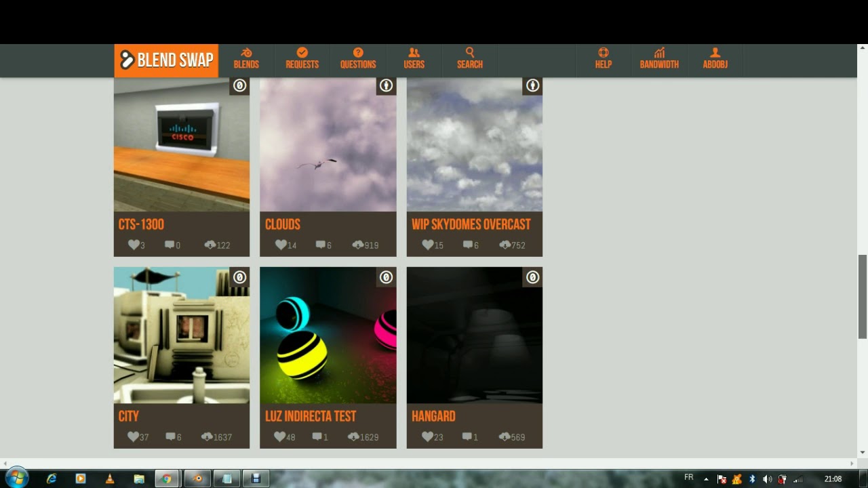Open Blender from the taskbar
This screenshot has width=868, height=488.
point(197,479)
